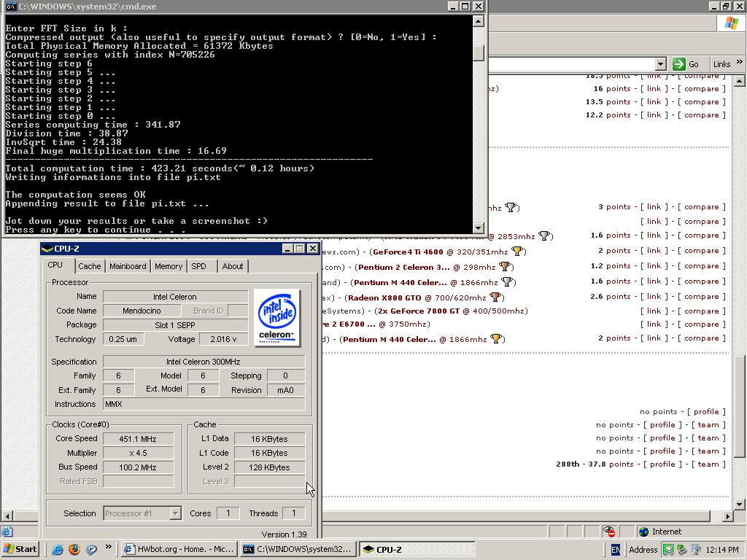Click the trophy icon next to GeForce4 Ti 4600
The height and width of the screenshot is (560, 747).
pyautogui.click(x=517, y=251)
